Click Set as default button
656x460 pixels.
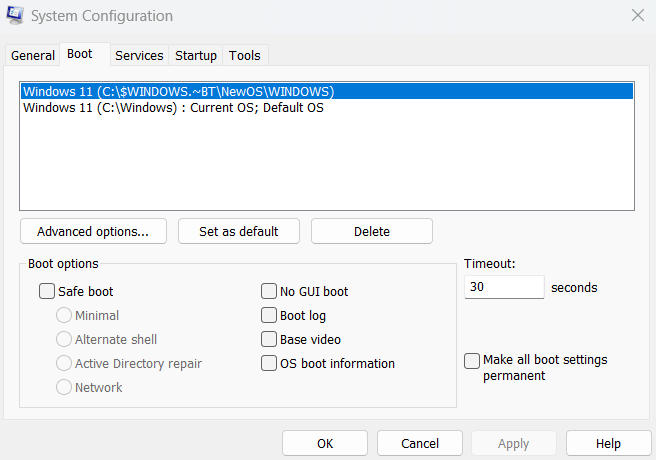[x=238, y=231]
